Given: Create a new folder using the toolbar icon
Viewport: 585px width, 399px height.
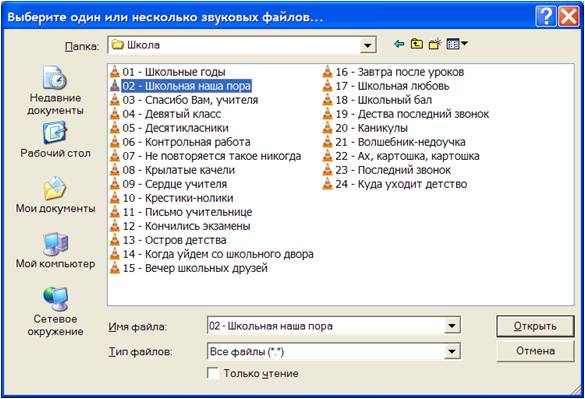Looking at the screenshot, I should click(x=435, y=44).
